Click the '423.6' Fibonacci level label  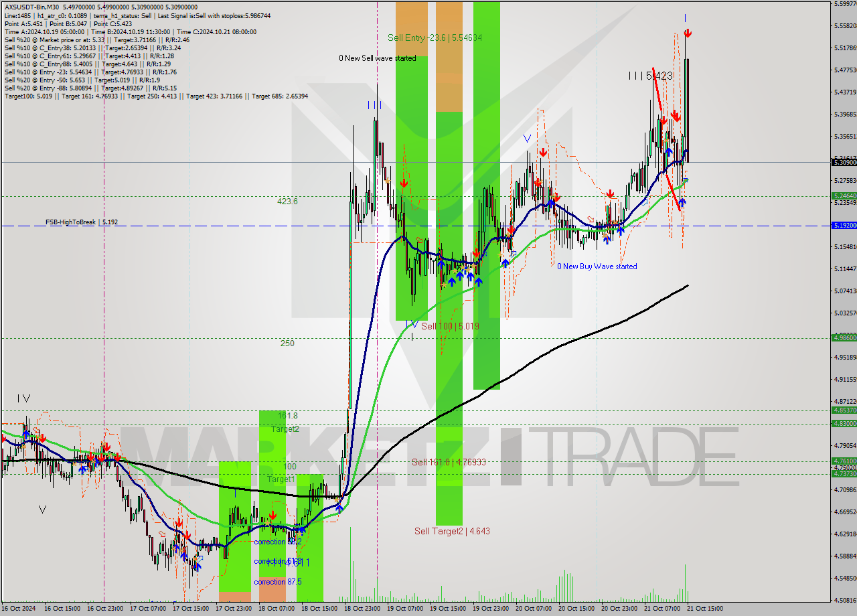(x=287, y=201)
